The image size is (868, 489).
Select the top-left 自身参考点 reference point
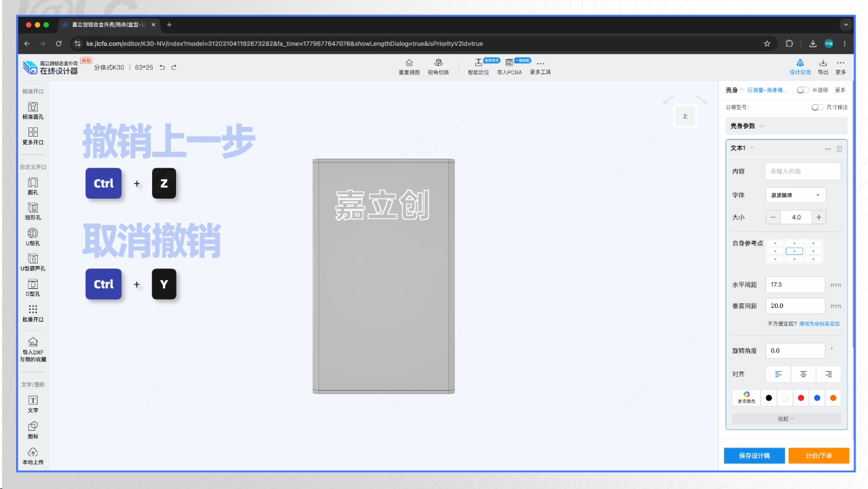pos(776,243)
